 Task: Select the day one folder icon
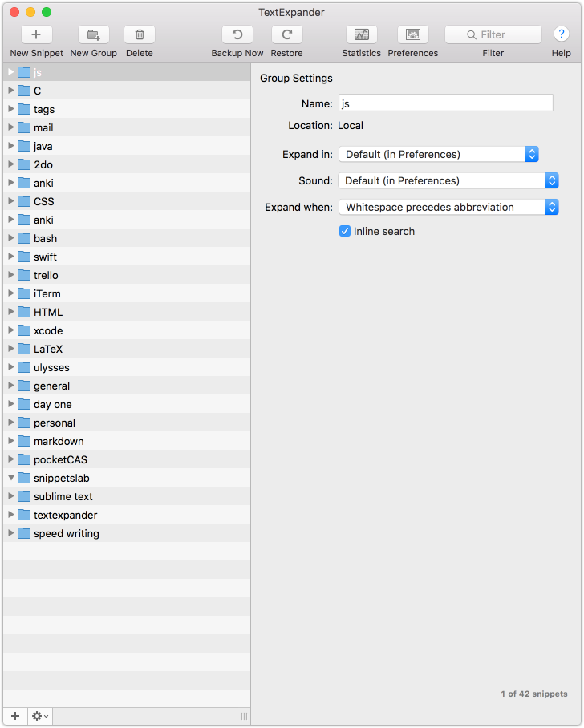[x=24, y=404]
